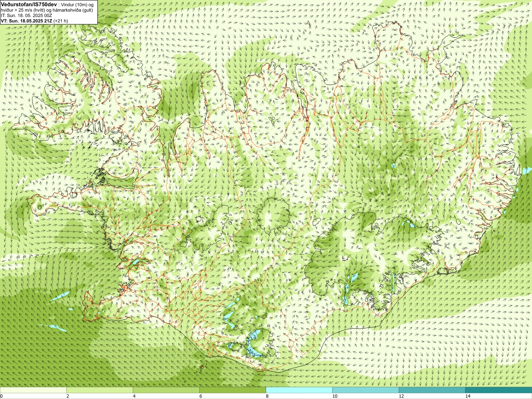The image size is (532, 399).
Task: Click the 'VT: Sun. 18.05.2025 21Z (+21 h)' line
Action: click(x=34, y=20)
